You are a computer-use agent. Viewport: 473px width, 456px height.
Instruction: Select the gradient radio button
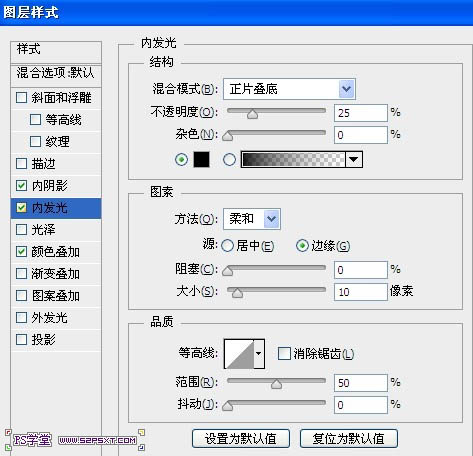229,160
